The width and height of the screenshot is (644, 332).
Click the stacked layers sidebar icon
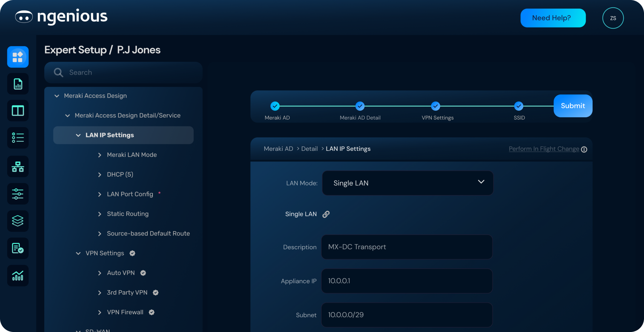coord(18,221)
